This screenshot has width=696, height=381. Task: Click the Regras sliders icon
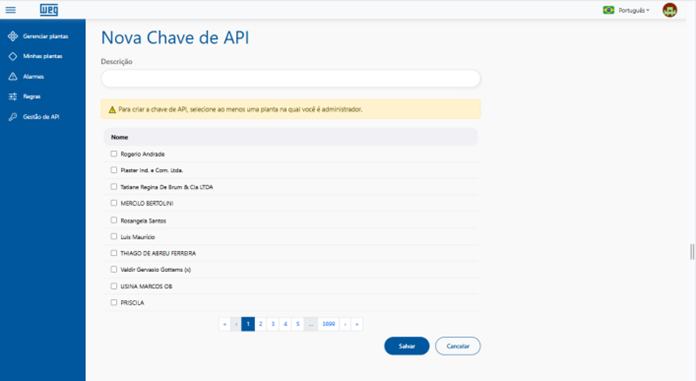tap(13, 96)
